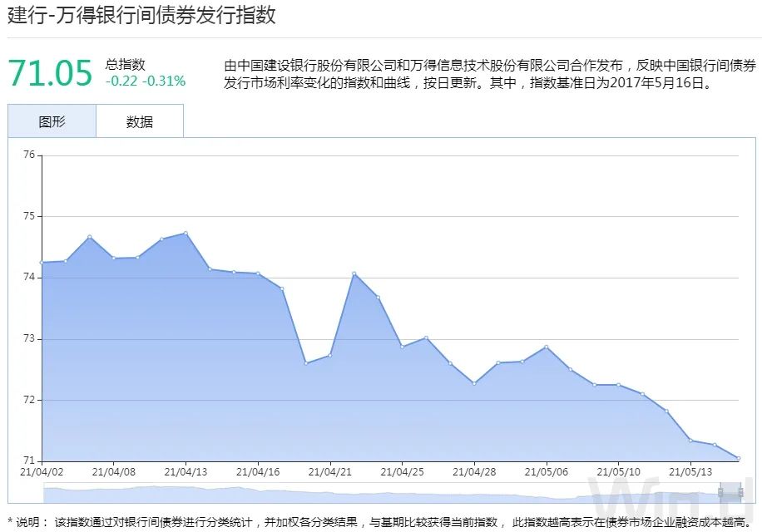Select the last data point at 71.05

(738, 458)
